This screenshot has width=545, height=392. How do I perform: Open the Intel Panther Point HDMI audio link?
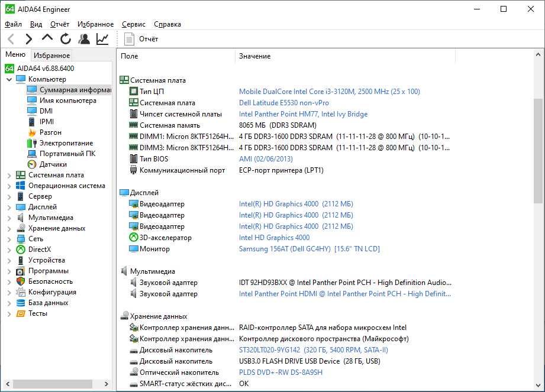pos(345,294)
